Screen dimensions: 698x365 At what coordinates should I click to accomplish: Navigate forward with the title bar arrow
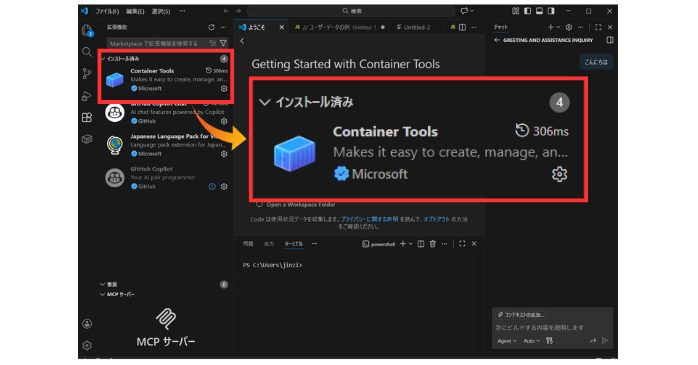pos(238,11)
